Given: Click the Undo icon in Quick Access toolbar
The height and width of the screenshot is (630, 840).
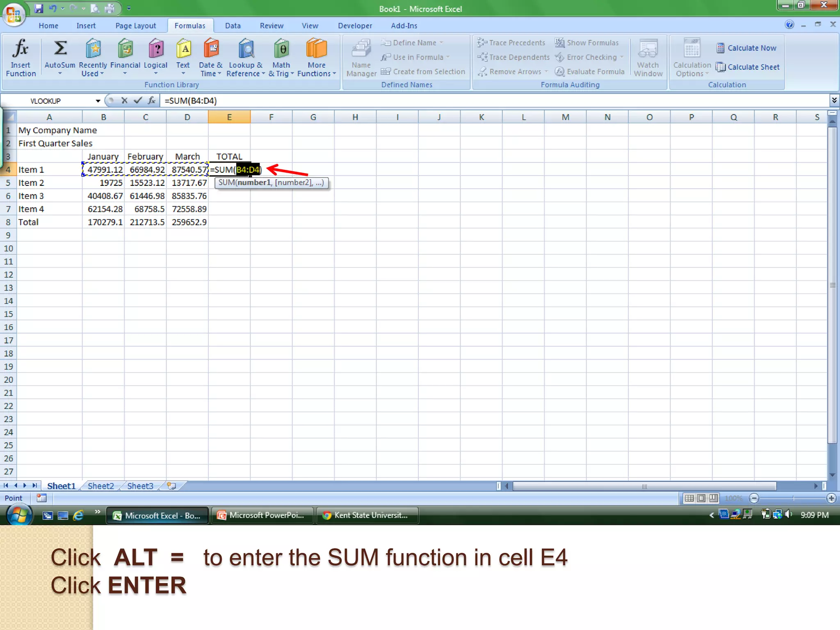Looking at the screenshot, I should point(53,8).
